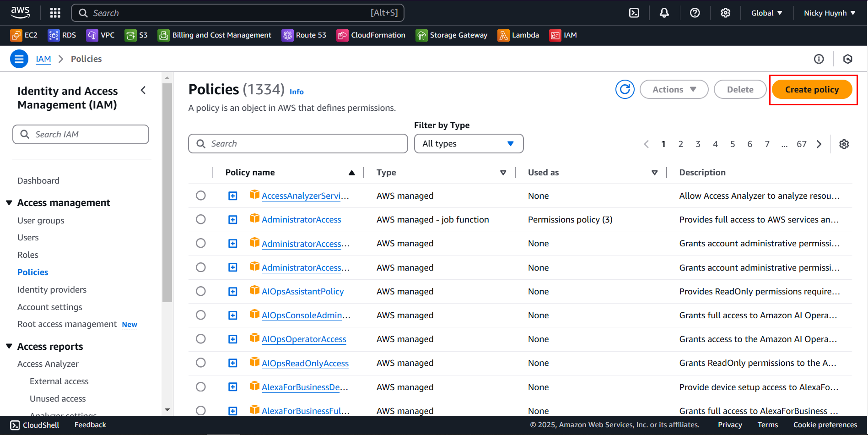Open Nicky Huynh account menu
The image size is (868, 435).
830,13
